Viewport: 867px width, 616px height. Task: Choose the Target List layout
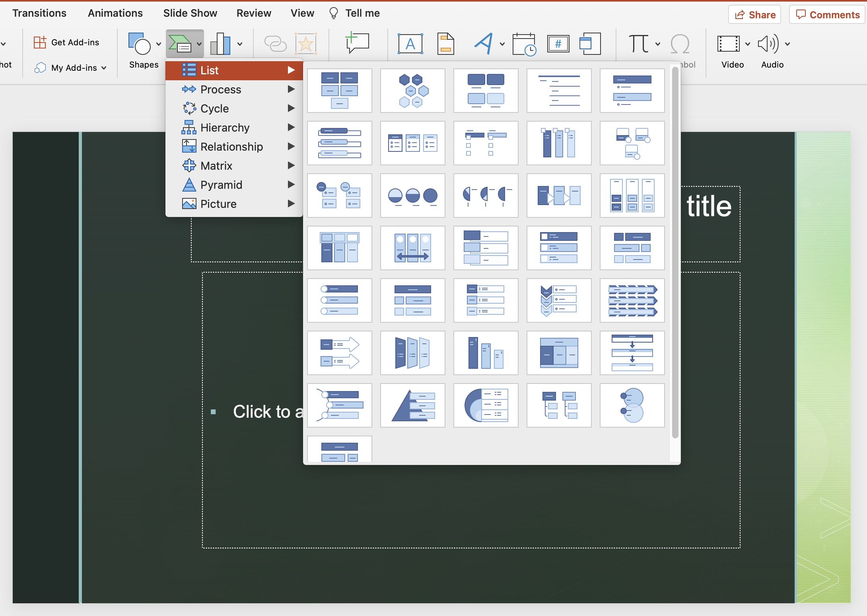pyautogui.click(x=486, y=405)
